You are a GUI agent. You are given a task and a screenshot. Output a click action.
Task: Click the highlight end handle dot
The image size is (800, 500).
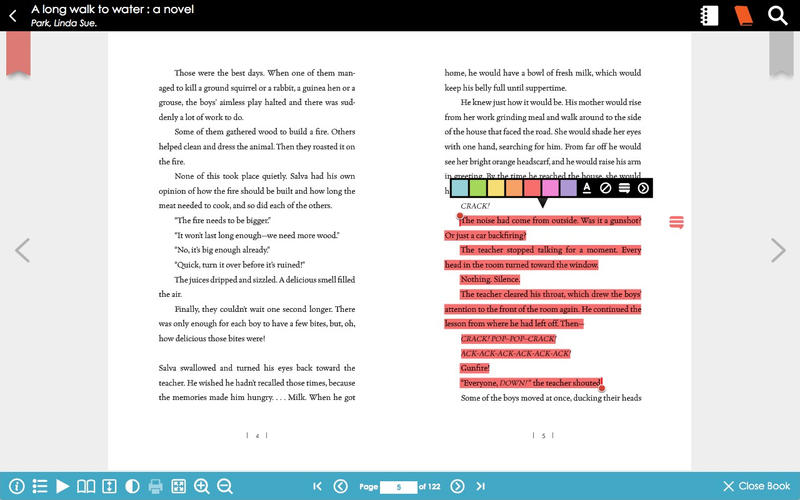coord(602,388)
